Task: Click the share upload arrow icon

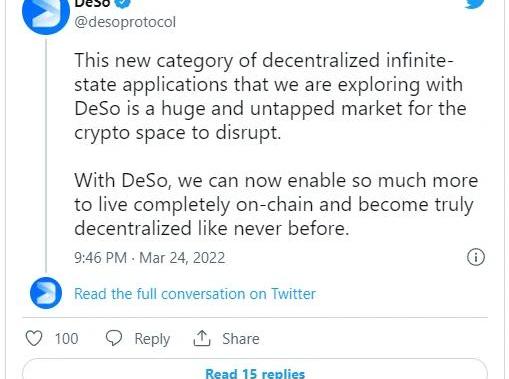Action: tap(202, 338)
